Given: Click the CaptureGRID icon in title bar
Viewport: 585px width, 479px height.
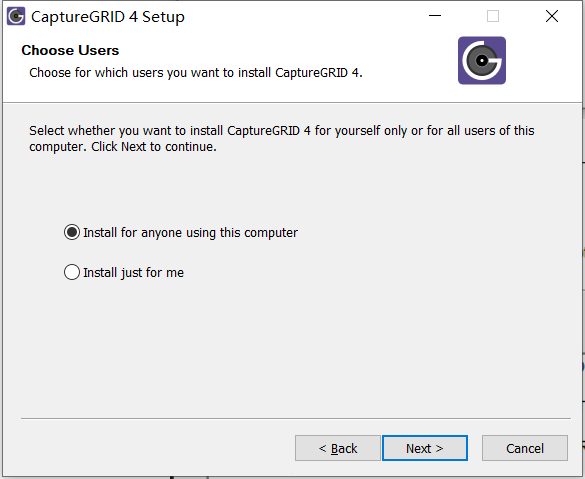Looking at the screenshot, I should click(x=16, y=16).
